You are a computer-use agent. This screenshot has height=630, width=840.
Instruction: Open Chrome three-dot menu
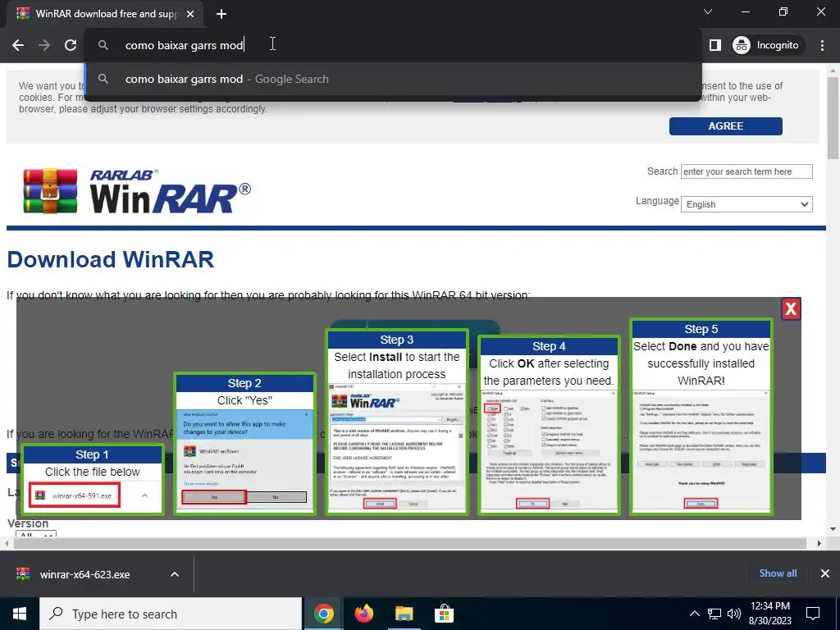click(x=822, y=45)
